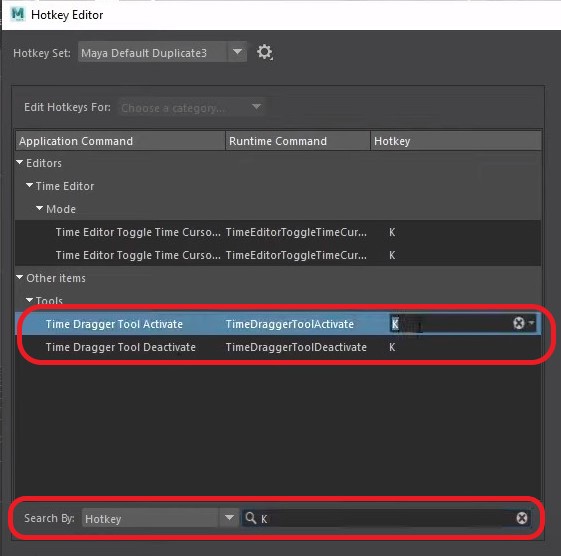561x556 pixels.
Task: Click the Maya logo icon in title bar
Action: click(18, 14)
